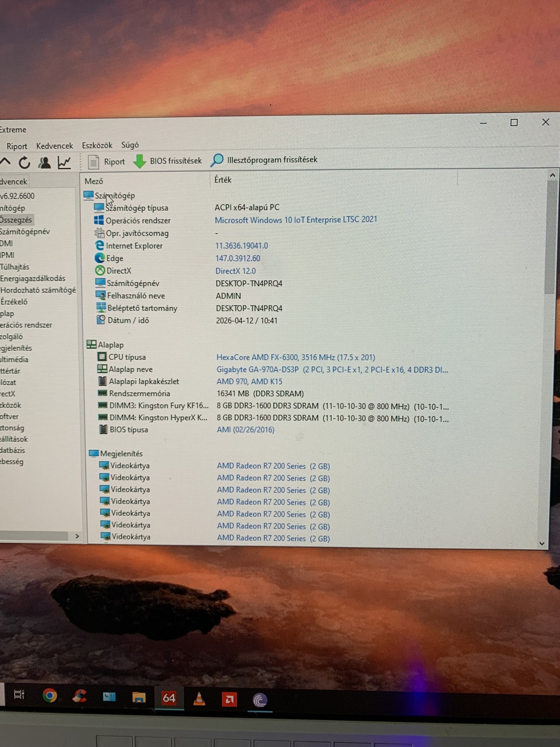Select Energiagazdálkodás in the tree
The height and width of the screenshot is (747, 560).
click(33, 278)
